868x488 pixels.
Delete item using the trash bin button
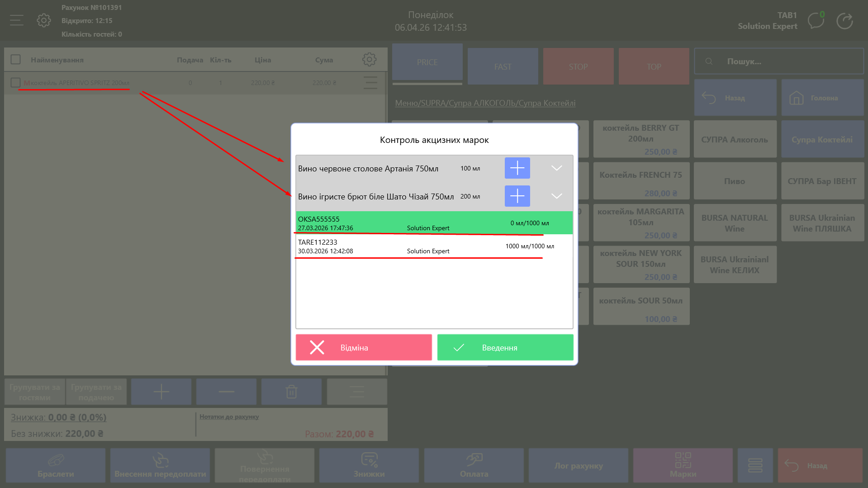tap(291, 392)
